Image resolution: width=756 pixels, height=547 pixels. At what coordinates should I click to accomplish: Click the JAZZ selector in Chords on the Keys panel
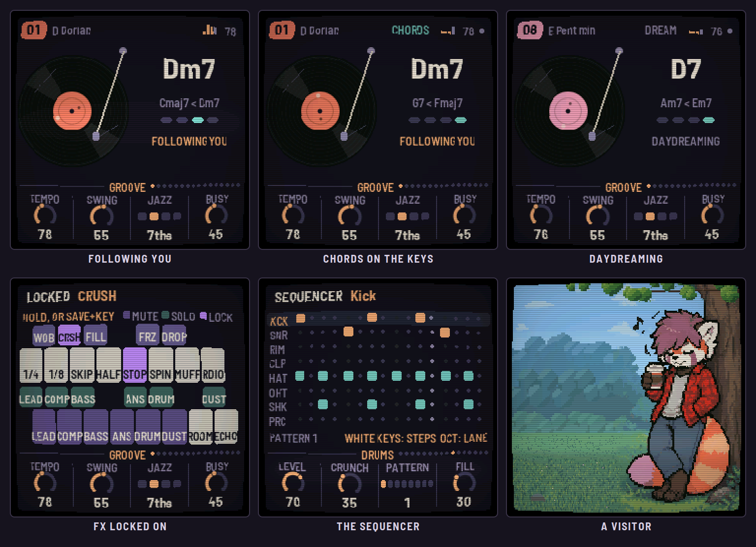(x=408, y=216)
